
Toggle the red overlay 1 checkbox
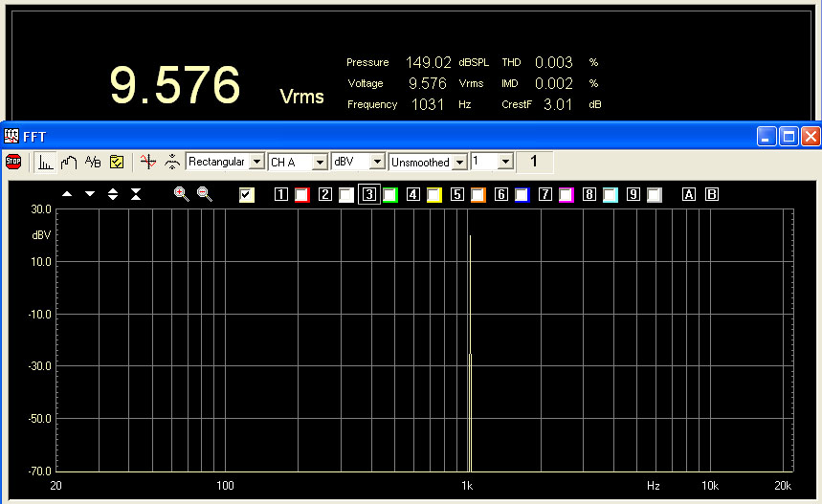pos(302,195)
